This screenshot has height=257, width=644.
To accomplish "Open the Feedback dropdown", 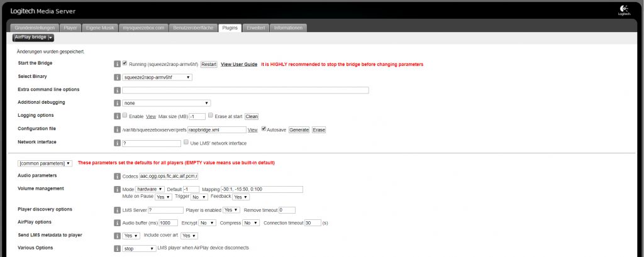I will [x=241, y=197].
